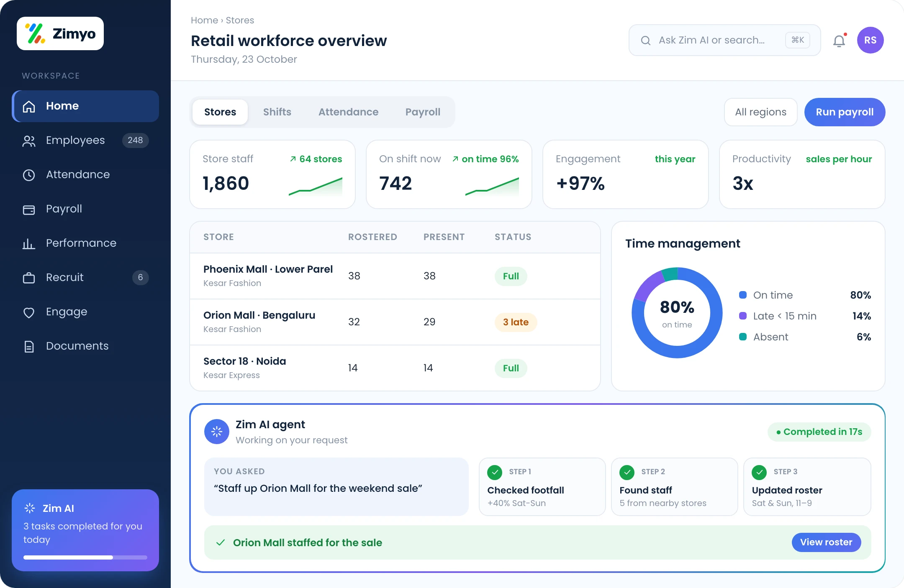Click the Home breadcrumb link
Screen dimensions: 904x588
[204, 20]
